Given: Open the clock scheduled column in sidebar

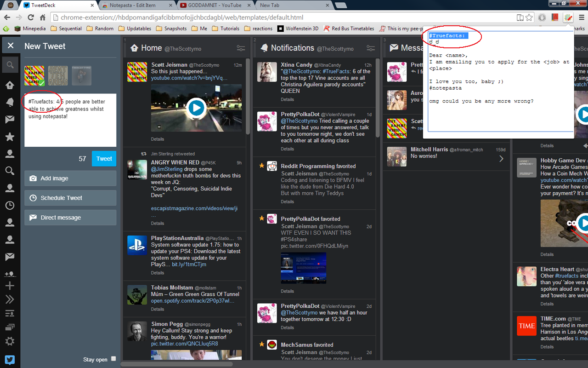Looking at the screenshot, I should (x=10, y=206).
